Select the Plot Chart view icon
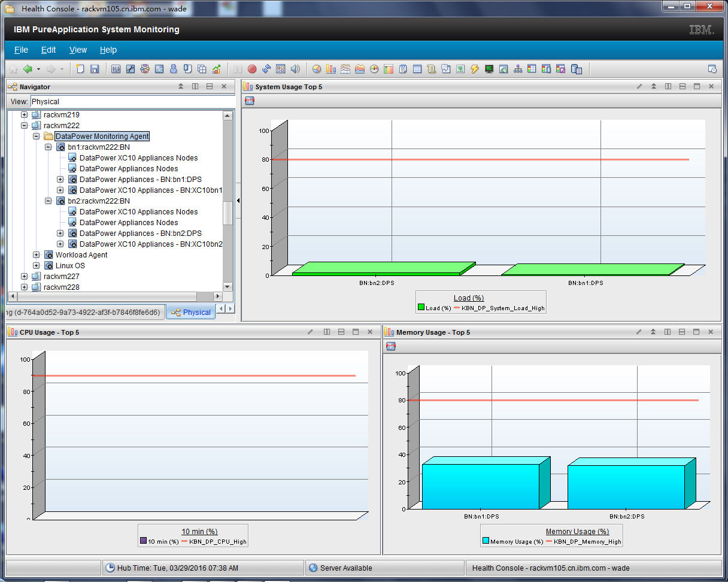The height and width of the screenshot is (582, 728). click(x=345, y=69)
